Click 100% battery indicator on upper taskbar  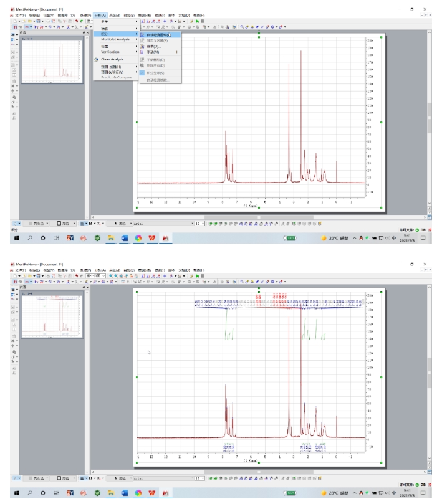[291, 238]
